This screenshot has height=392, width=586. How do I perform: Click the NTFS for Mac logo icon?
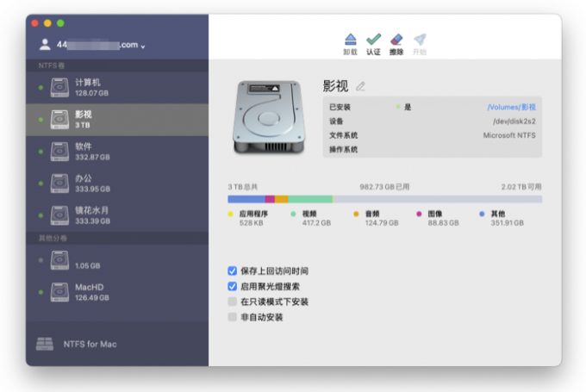click(x=45, y=344)
